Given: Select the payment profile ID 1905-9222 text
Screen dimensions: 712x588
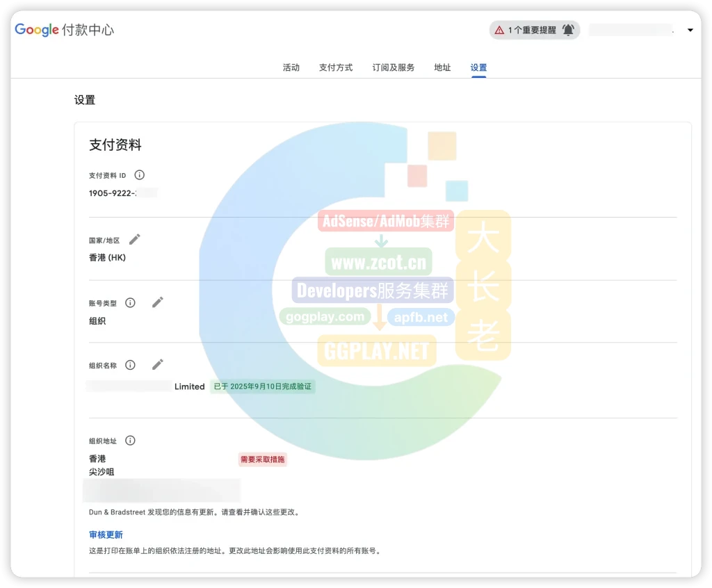Looking at the screenshot, I should pos(112,193).
